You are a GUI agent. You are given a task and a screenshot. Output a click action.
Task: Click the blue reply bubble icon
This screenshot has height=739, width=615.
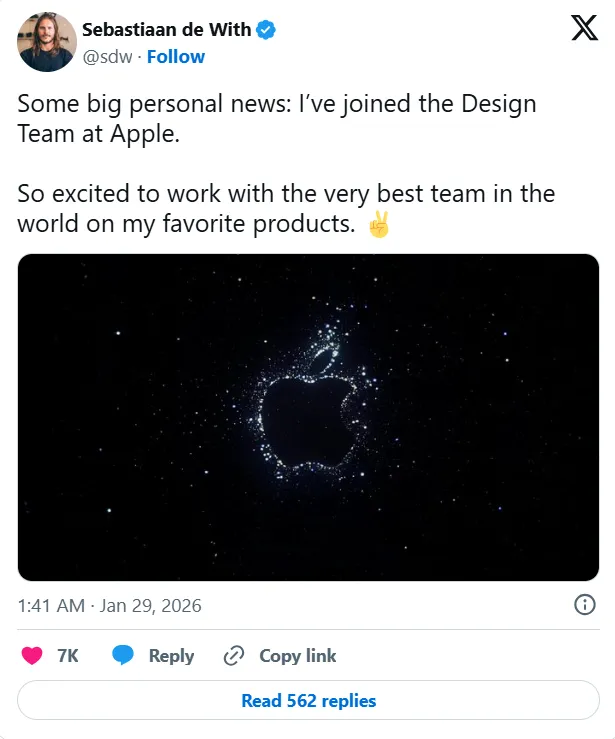pos(123,656)
